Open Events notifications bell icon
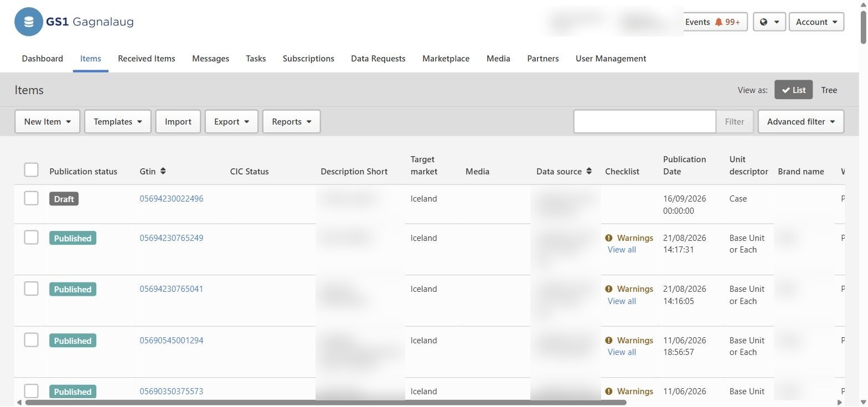Viewport: 868px width, 407px height. [x=719, y=22]
